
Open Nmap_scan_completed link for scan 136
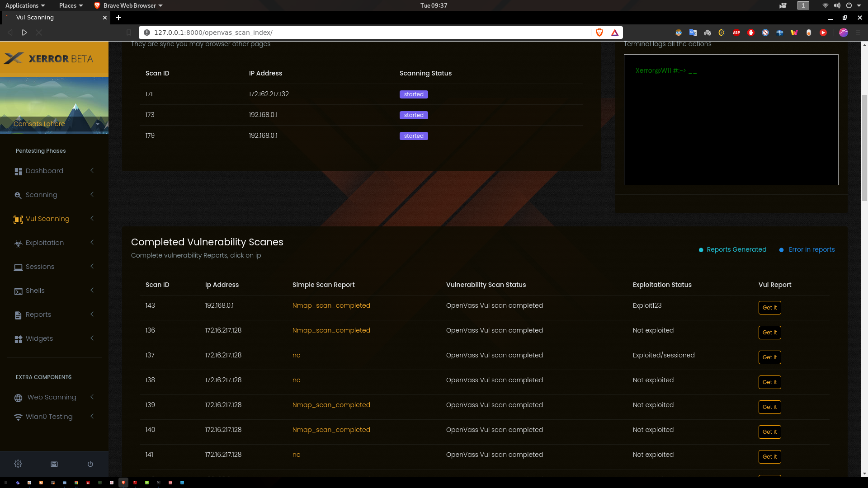pos(331,330)
